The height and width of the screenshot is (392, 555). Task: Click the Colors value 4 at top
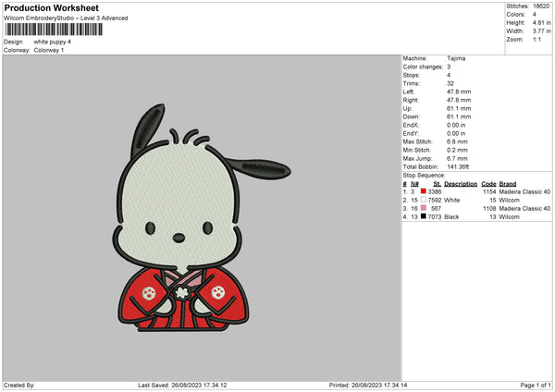coord(535,15)
